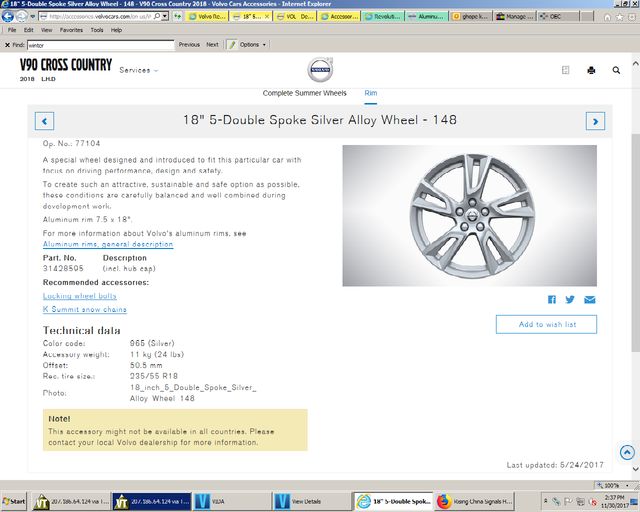Expand the Services dropdown
The image size is (640, 512).
click(139, 70)
